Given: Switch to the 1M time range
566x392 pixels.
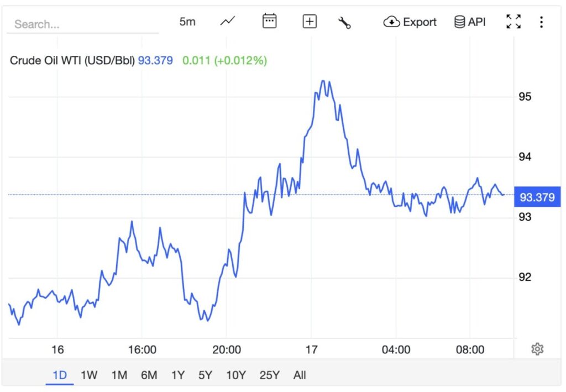Looking at the screenshot, I should [x=119, y=375].
